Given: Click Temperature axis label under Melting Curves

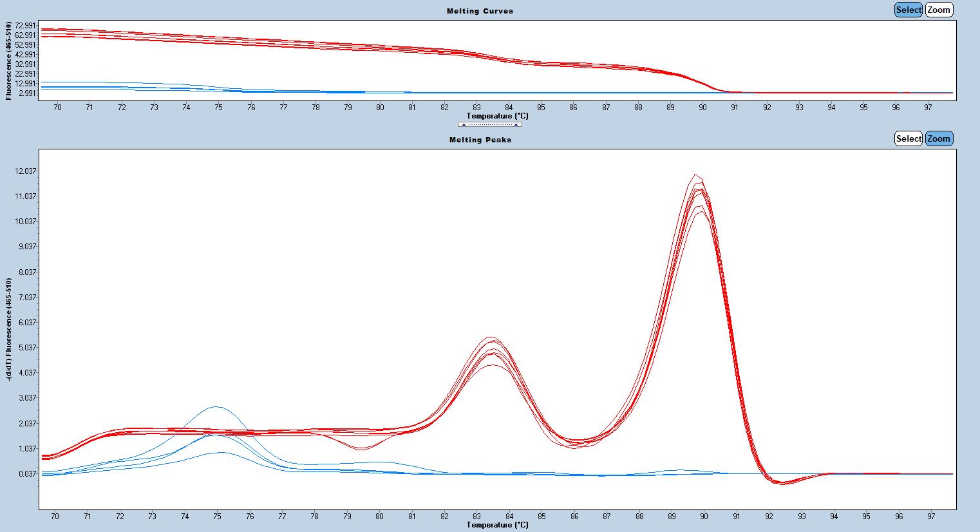Looking at the screenshot, I should click(497, 116).
